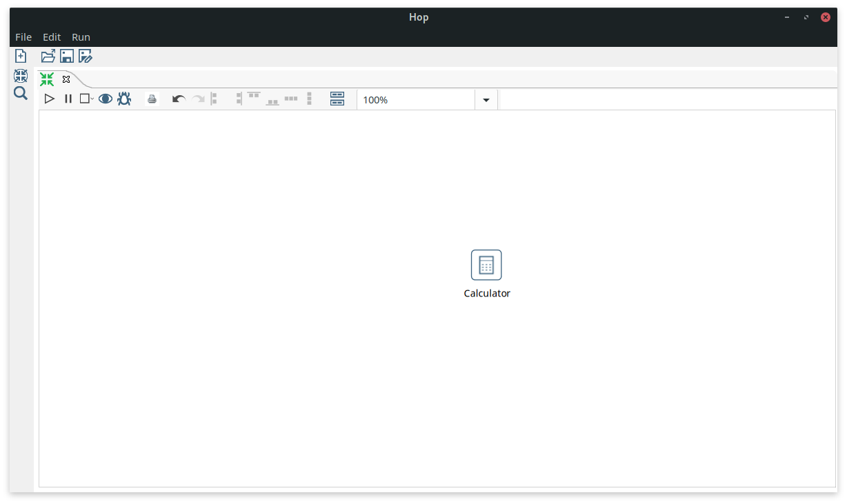The width and height of the screenshot is (847, 504).
Task: Open an existing file
Action: 48,56
